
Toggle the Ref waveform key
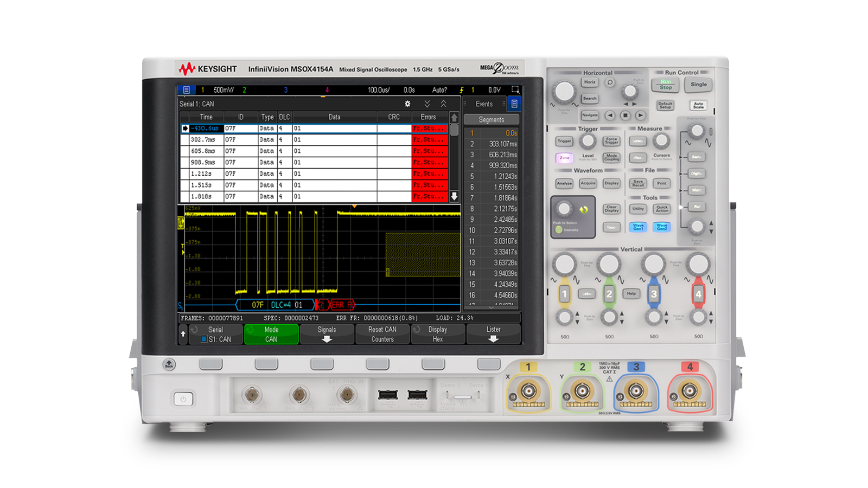point(697,207)
